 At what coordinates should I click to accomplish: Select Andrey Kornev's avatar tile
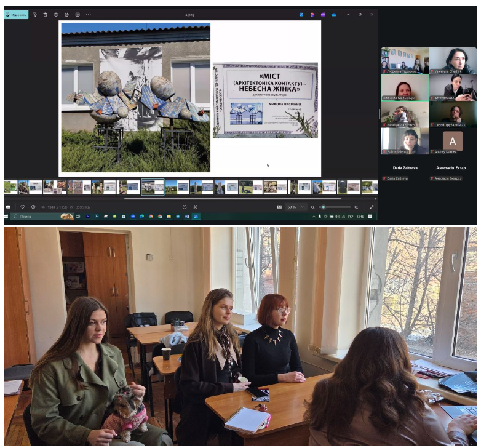click(x=453, y=140)
